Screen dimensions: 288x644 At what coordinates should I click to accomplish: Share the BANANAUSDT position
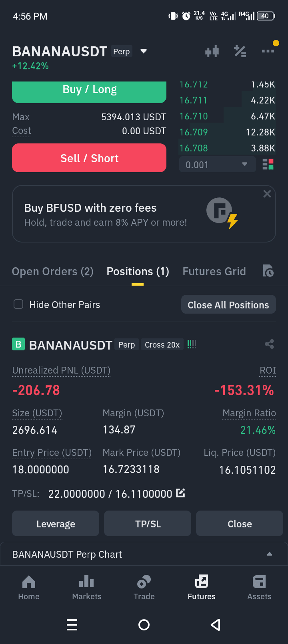[269, 344]
